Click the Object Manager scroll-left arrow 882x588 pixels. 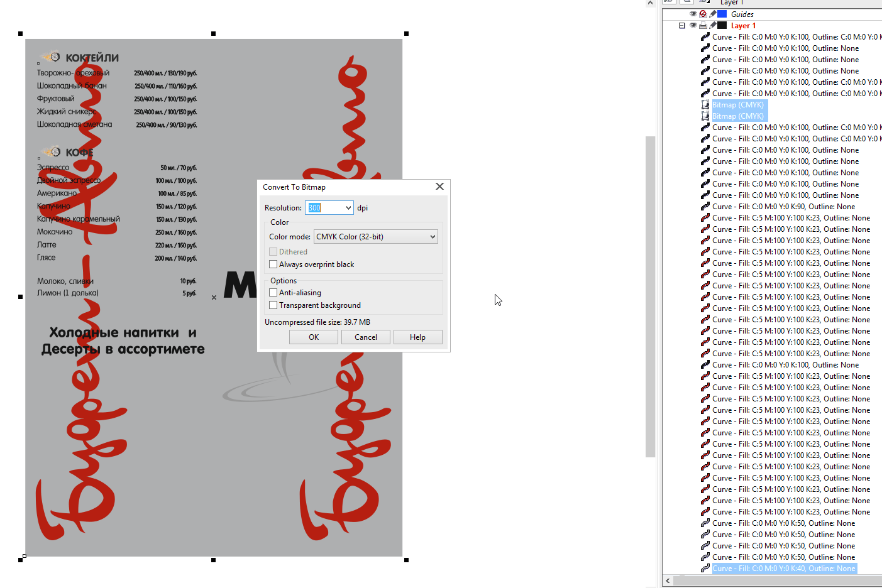click(668, 581)
